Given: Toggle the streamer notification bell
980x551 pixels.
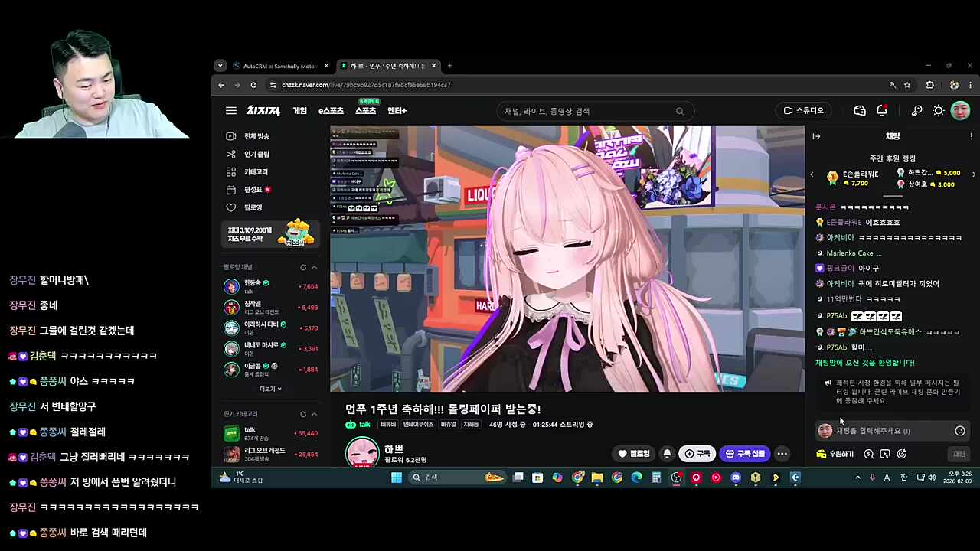Looking at the screenshot, I should [x=666, y=453].
